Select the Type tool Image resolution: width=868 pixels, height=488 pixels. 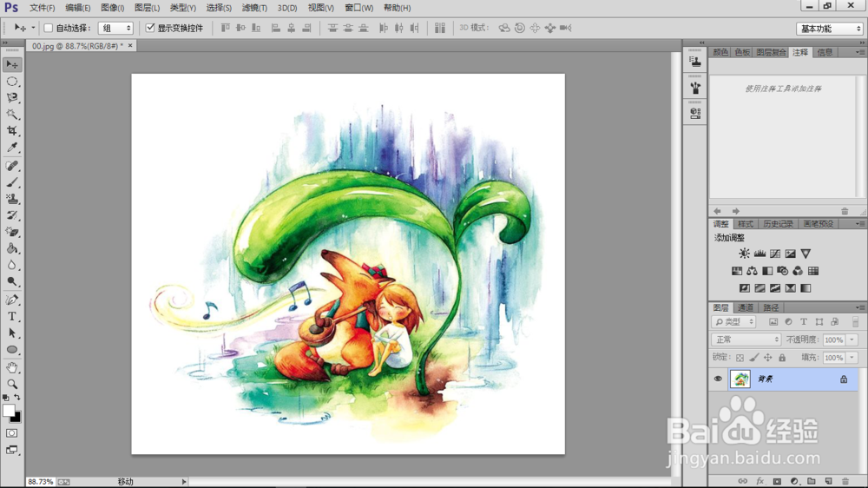coord(11,316)
